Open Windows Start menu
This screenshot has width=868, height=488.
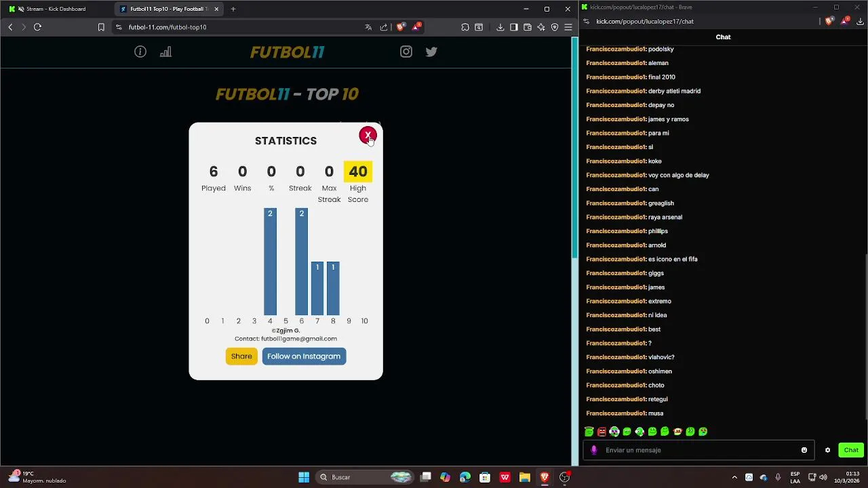[x=304, y=477]
